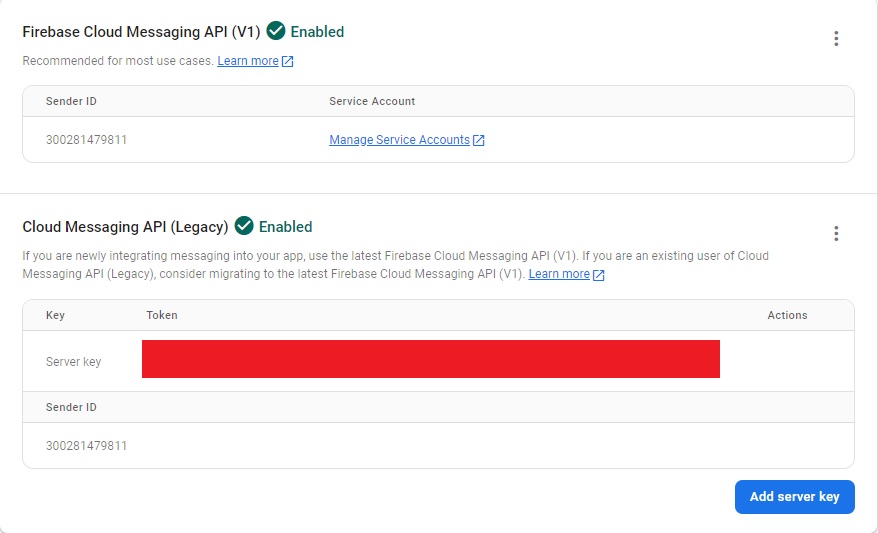Select Sender ID 300281479811 in the V1 table
The height and width of the screenshot is (533, 878).
pos(86,139)
